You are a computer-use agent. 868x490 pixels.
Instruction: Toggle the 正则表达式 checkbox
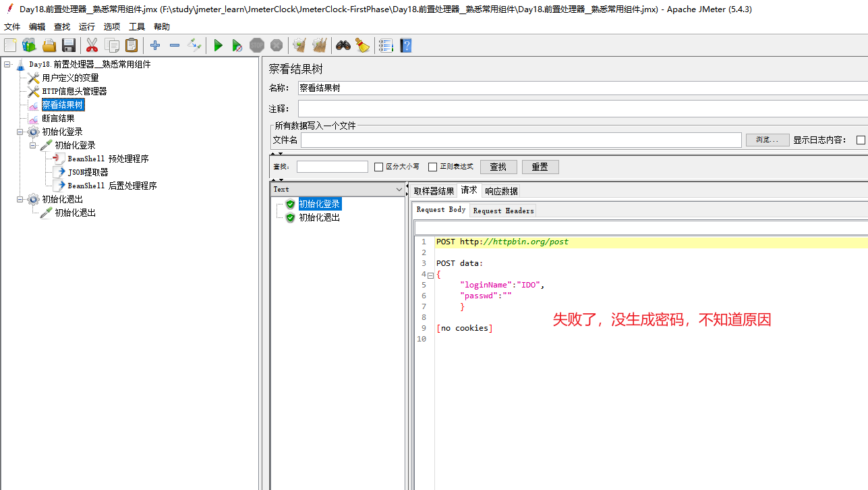pyautogui.click(x=433, y=167)
